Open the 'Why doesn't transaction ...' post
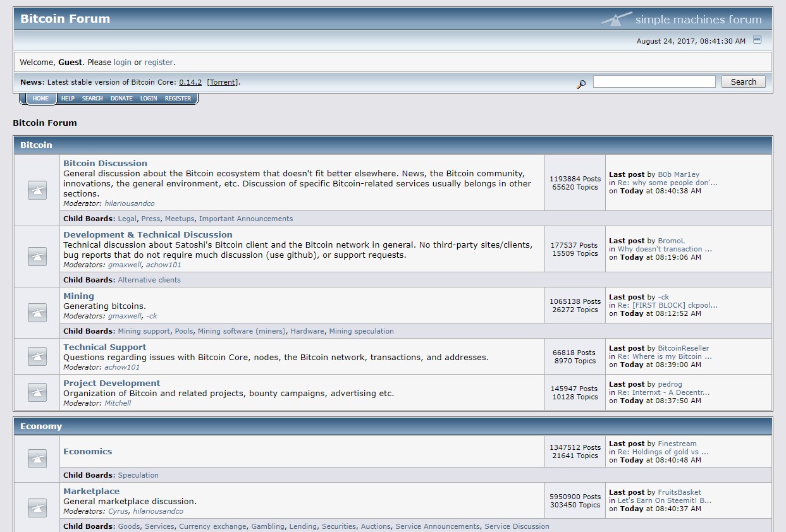Image resolution: width=786 pixels, height=532 pixels. (665, 249)
